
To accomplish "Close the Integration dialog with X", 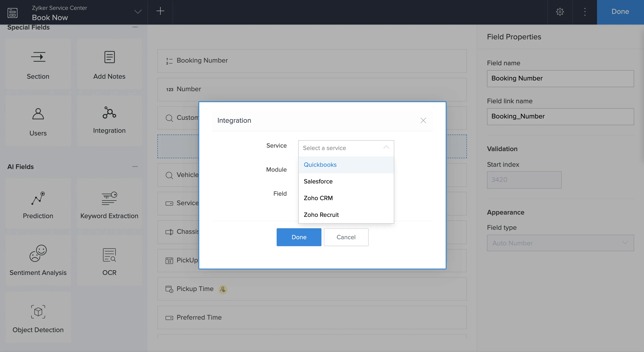I will (x=423, y=120).
